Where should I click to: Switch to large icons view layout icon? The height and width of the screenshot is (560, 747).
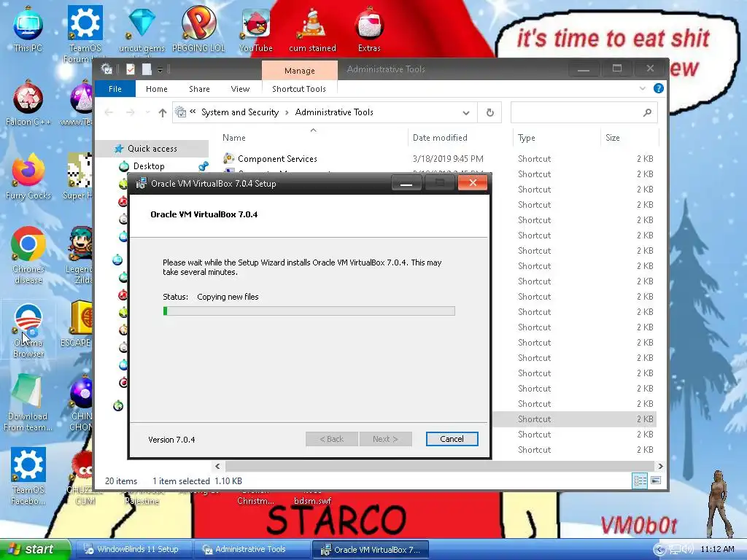[x=656, y=481]
